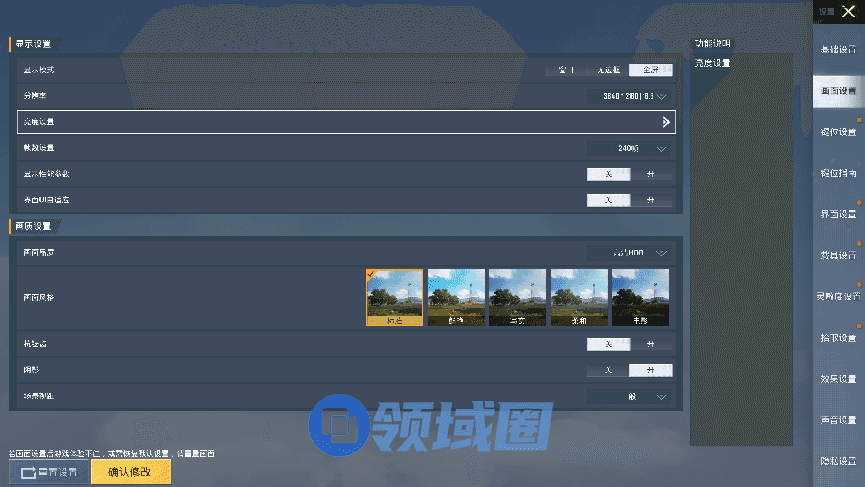The image size is (865, 487).
Task: Select the last picture style thumbnail
Action: pos(640,297)
